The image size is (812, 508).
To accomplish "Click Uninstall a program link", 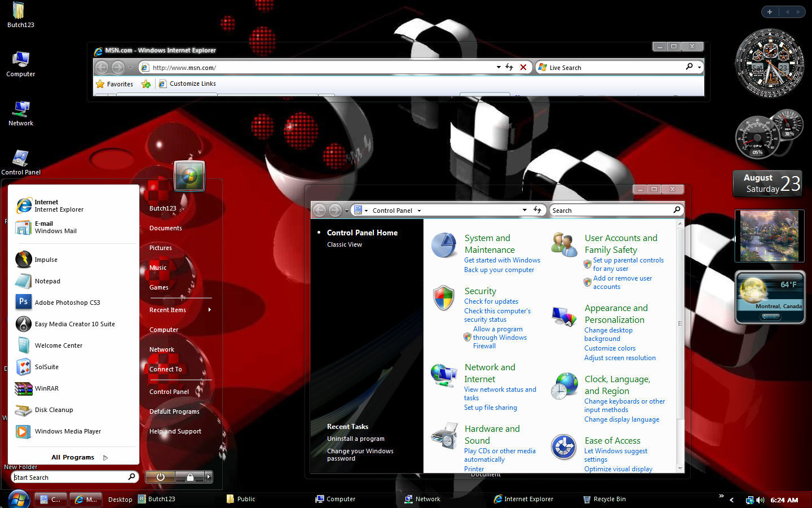I will click(x=356, y=439).
